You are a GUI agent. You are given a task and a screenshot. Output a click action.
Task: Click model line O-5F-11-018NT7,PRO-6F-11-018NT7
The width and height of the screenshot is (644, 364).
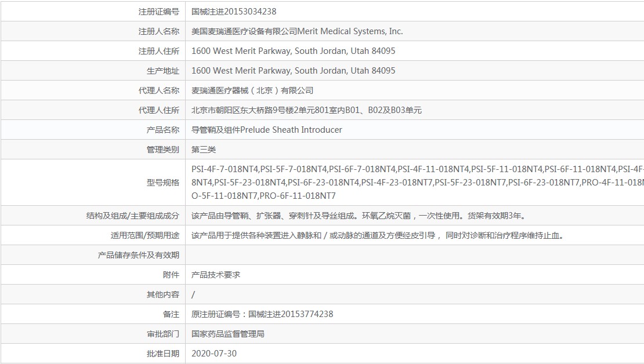(263, 196)
